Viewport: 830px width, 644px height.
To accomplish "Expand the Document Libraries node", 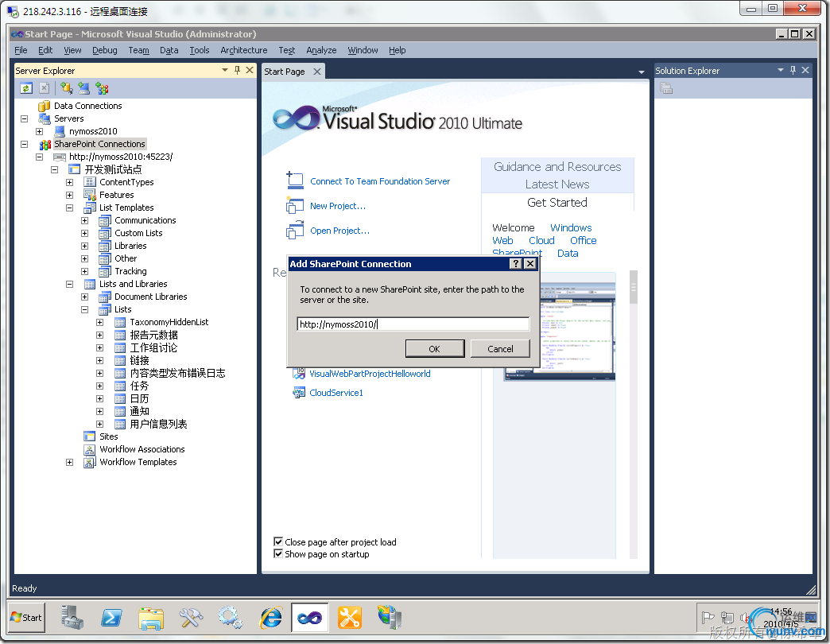I will 85,297.
